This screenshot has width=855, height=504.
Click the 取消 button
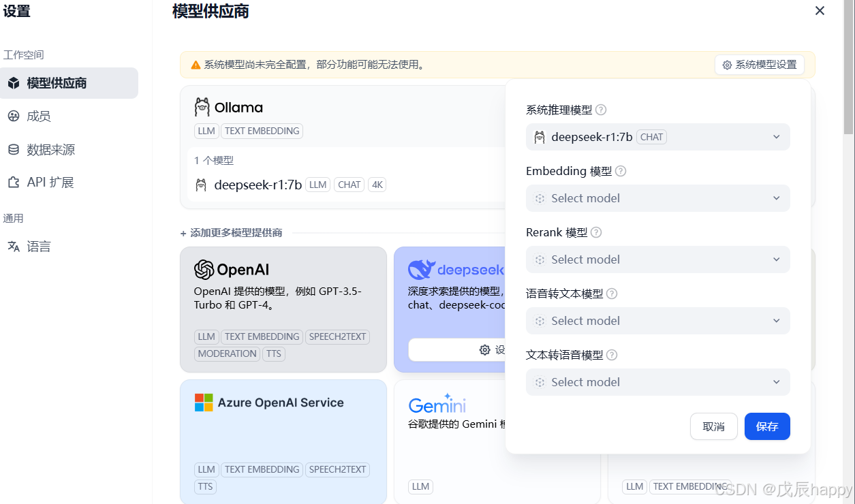(x=714, y=426)
